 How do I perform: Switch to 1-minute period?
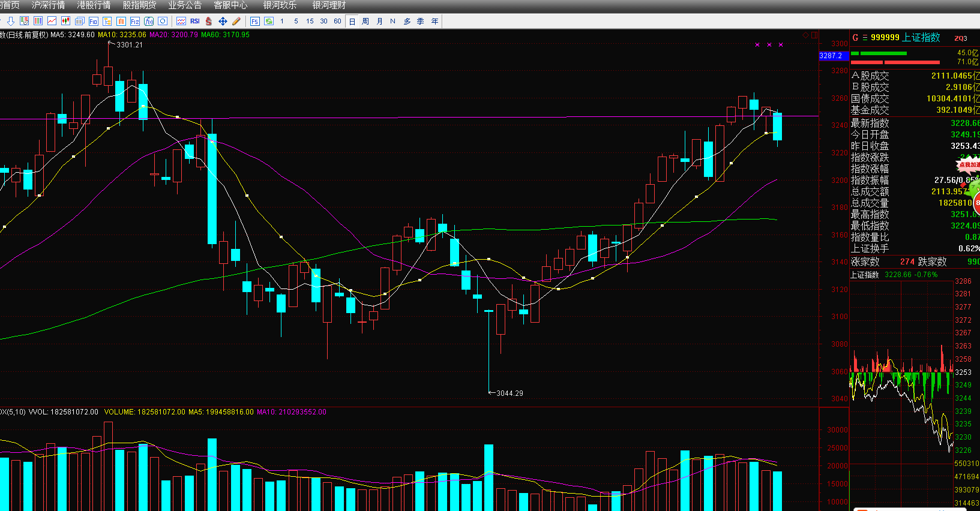282,21
